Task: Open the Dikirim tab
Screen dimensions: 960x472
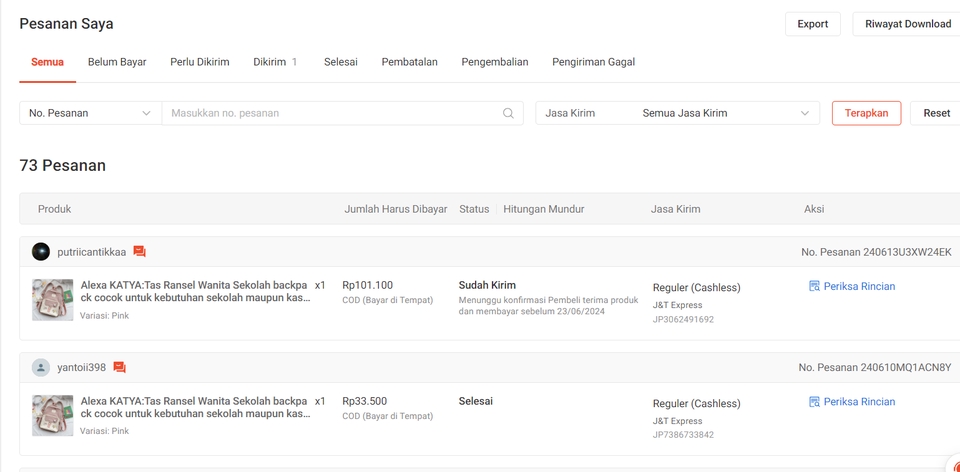Action: click(275, 62)
